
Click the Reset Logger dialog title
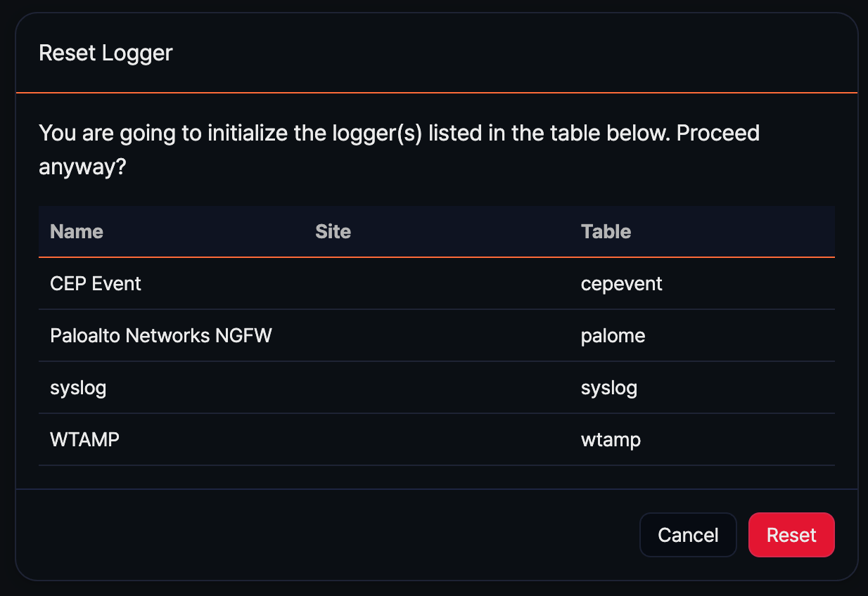[x=106, y=53]
